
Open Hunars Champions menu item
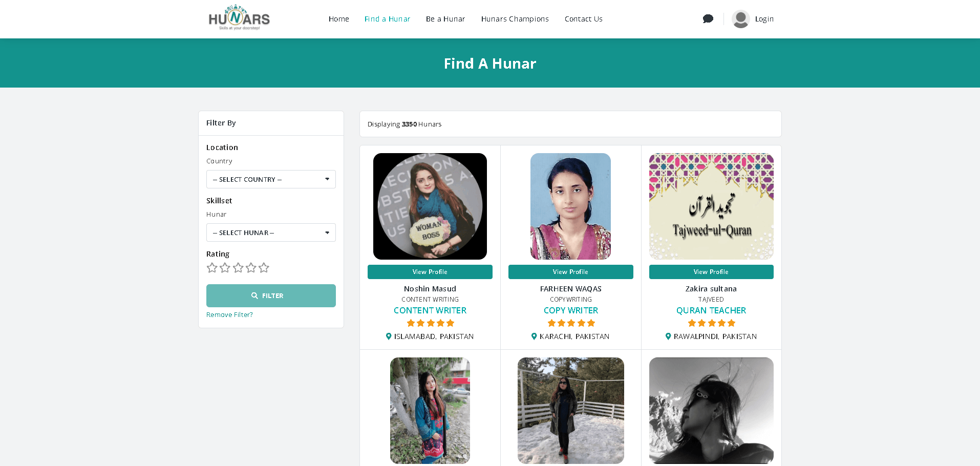tap(515, 19)
